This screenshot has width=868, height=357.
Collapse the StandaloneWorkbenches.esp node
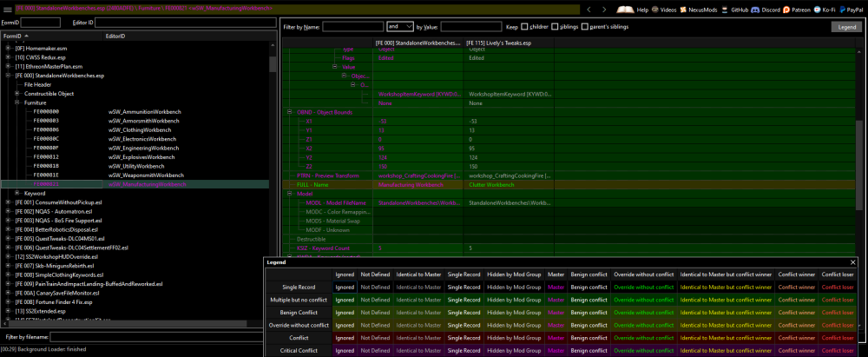8,76
